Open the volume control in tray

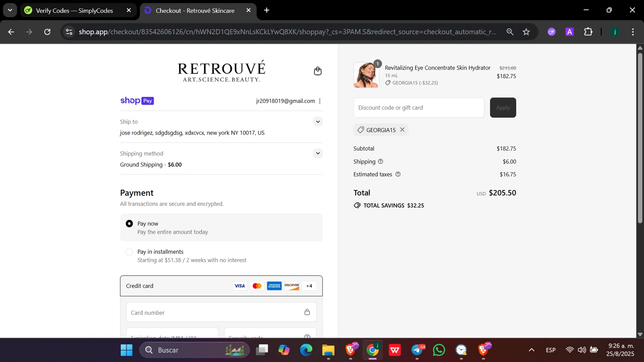click(582, 350)
